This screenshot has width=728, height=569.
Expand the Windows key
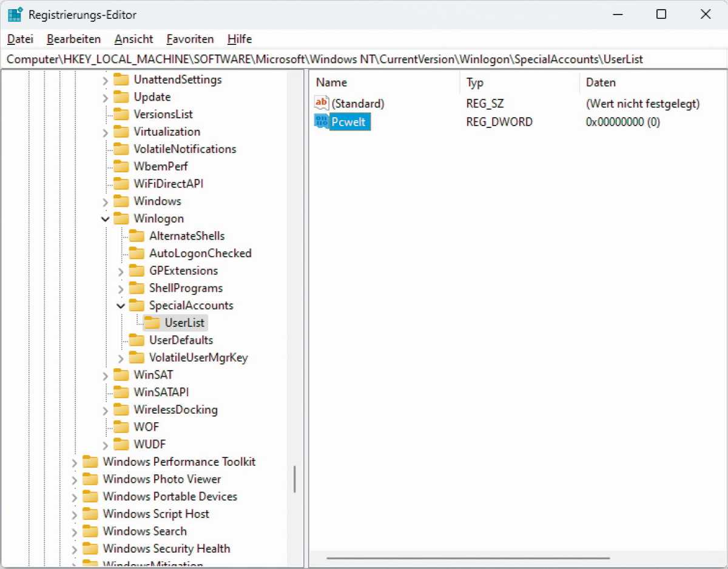point(106,202)
